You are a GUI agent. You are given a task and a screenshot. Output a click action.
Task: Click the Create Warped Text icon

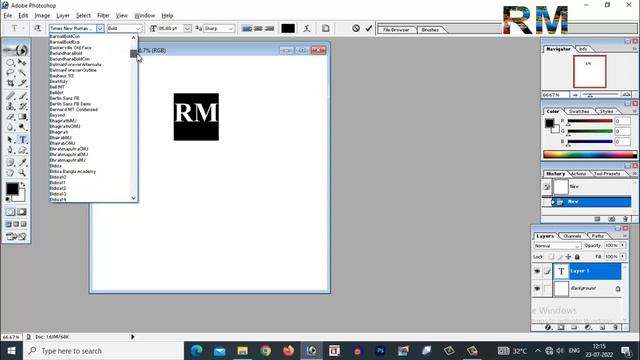point(307,28)
